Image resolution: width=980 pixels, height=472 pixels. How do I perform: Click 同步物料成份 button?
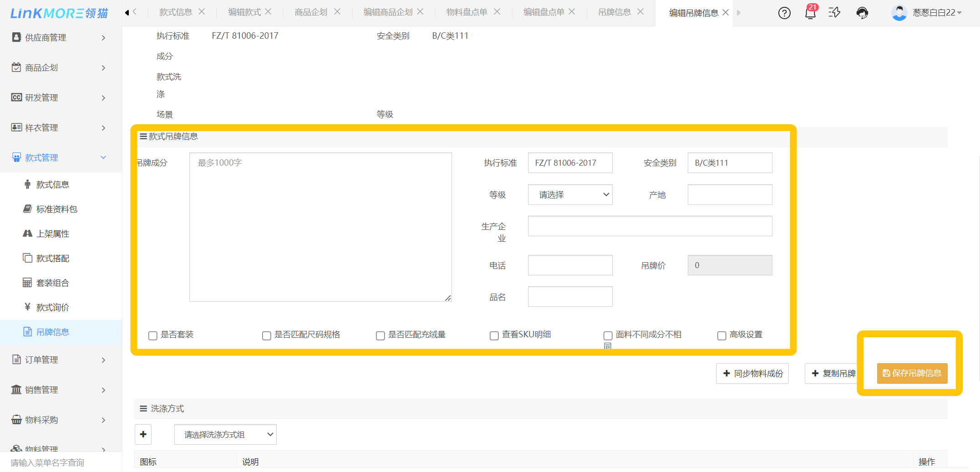[x=752, y=373]
